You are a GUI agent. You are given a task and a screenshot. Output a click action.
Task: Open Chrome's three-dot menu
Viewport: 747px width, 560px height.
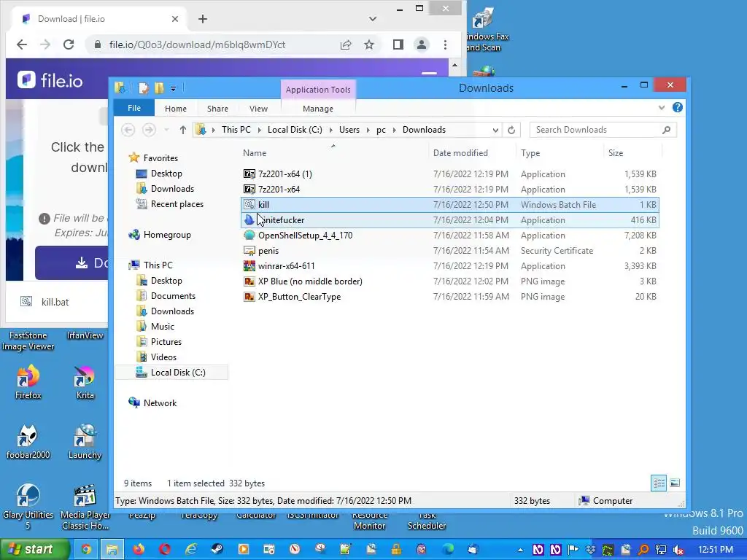click(445, 44)
